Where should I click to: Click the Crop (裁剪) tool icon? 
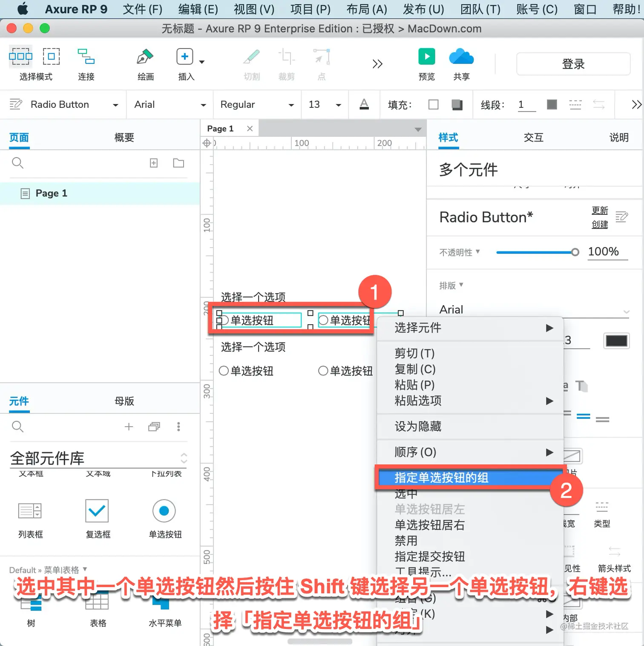[286, 57]
